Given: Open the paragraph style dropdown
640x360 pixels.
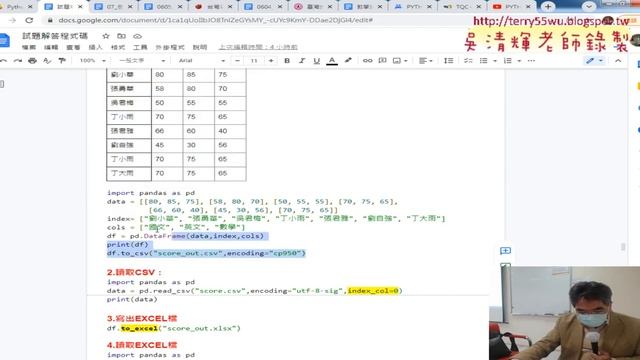Looking at the screenshot, I should click(142, 61).
